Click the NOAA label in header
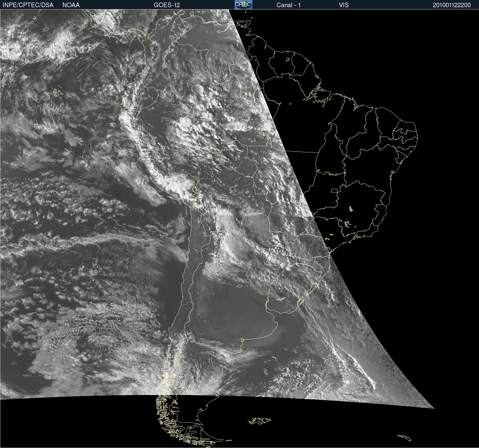This screenshot has height=448, width=479. pos(71,5)
